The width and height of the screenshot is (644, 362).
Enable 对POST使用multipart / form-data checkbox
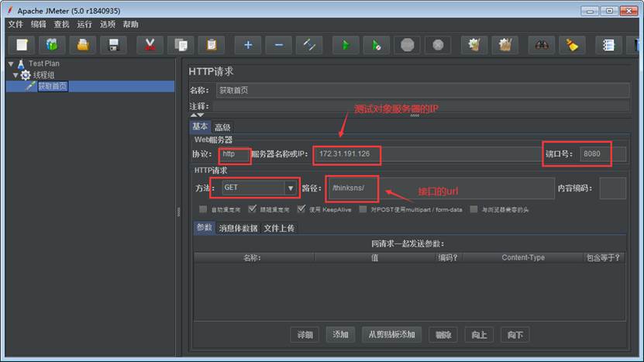[363, 209]
